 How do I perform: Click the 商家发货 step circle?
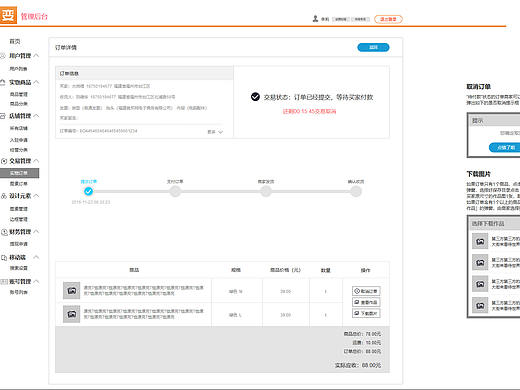[x=266, y=191]
